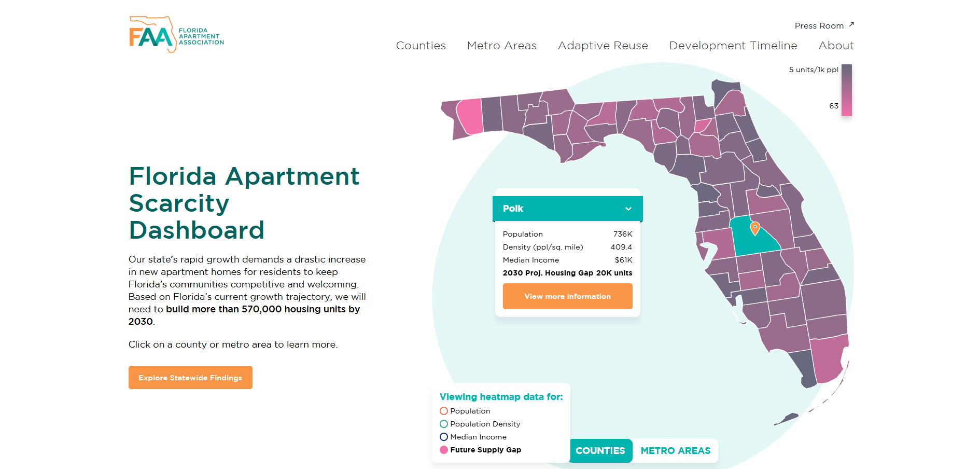Go to the Adaptive Reuse page
980x469 pixels.
click(x=603, y=46)
